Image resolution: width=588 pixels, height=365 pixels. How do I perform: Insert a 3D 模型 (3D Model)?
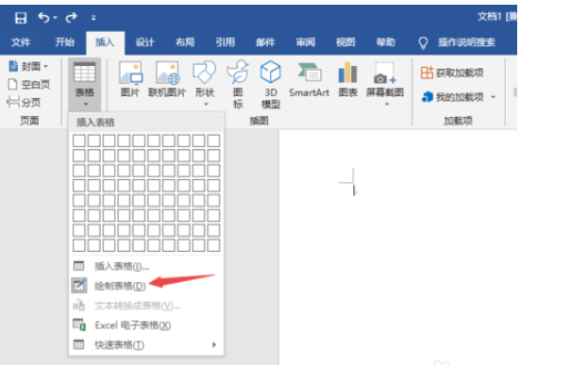click(x=270, y=84)
